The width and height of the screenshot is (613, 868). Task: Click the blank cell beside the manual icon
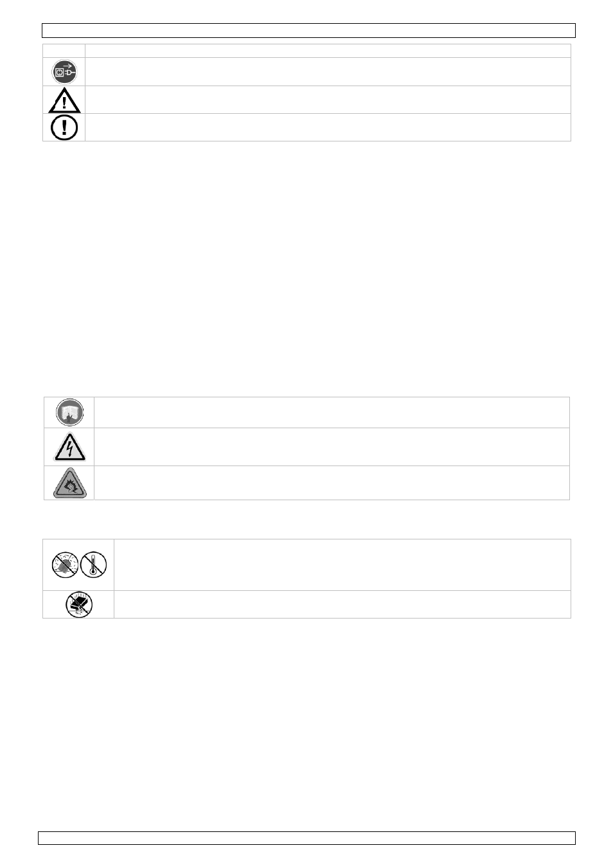tap(332, 412)
